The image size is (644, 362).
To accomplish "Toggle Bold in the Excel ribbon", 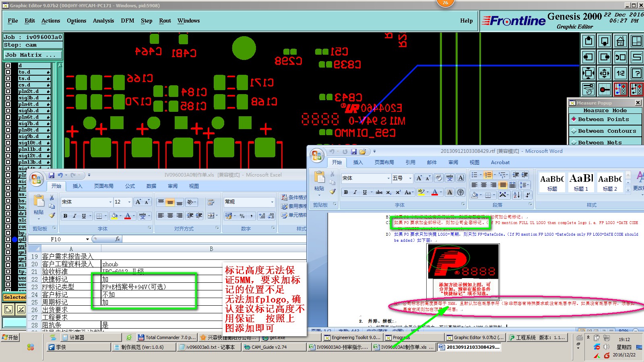I will 65,216.
